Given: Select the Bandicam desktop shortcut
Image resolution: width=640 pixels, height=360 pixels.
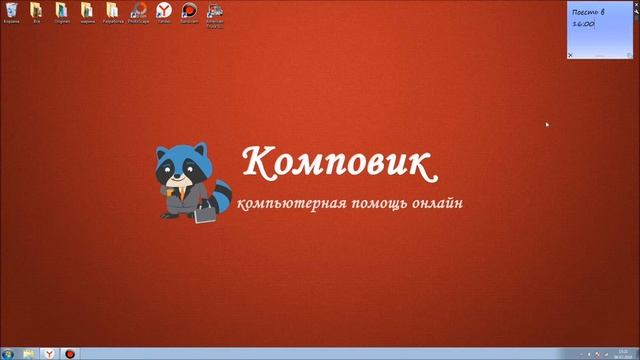Looking at the screenshot, I should (189, 13).
